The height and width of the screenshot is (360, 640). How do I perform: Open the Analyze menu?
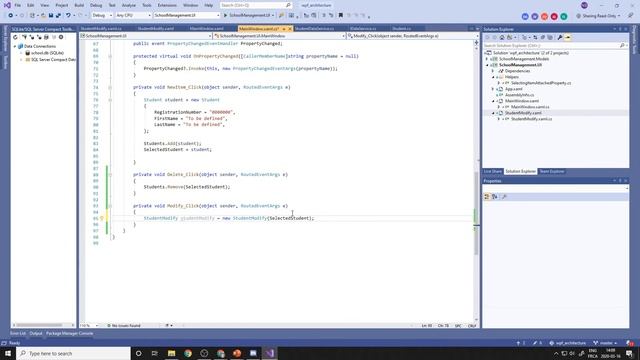click(129, 5)
